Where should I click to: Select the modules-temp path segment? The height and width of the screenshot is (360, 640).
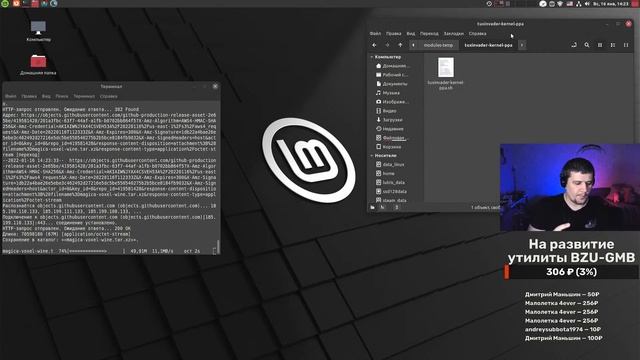[438, 45]
